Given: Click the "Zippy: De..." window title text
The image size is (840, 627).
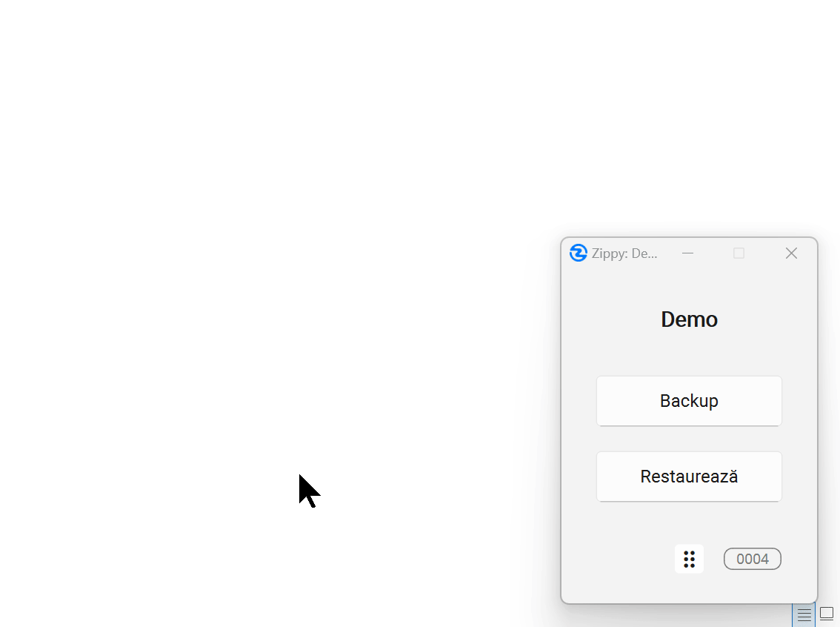Looking at the screenshot, I should tap(624, 253).
